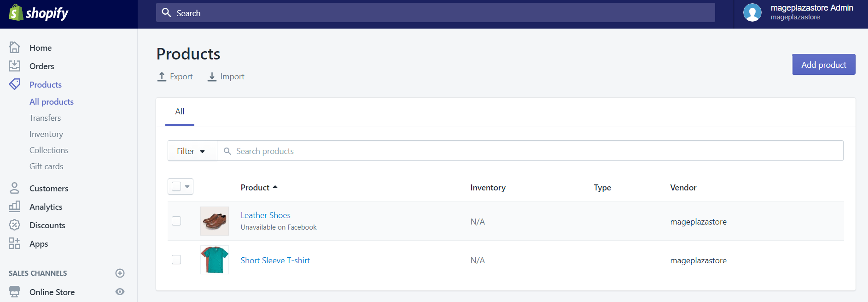Viewport: 868px width, 302px height.
Task: Click the Inventory column header
Action: pyautogui.click(x=488, y=188)
